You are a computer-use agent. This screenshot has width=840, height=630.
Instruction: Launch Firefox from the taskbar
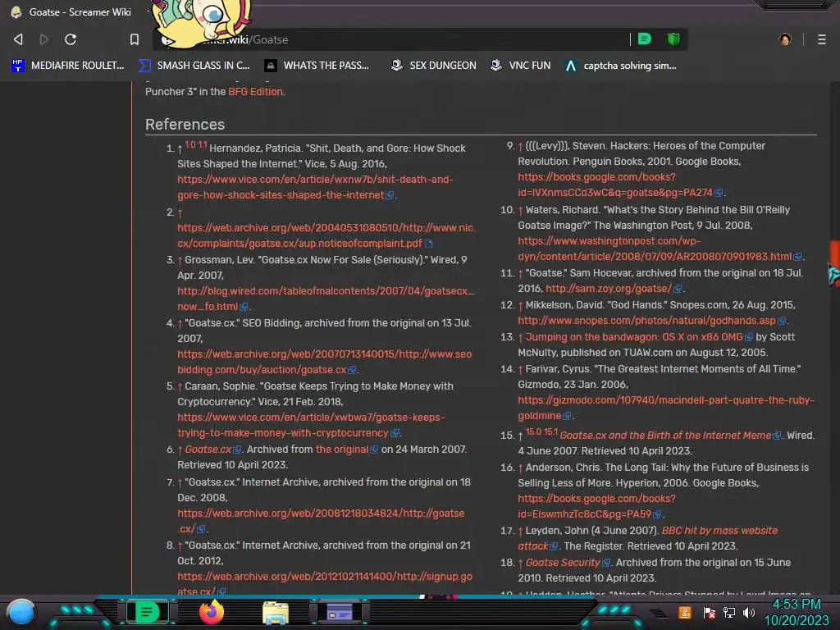[211, 612]
